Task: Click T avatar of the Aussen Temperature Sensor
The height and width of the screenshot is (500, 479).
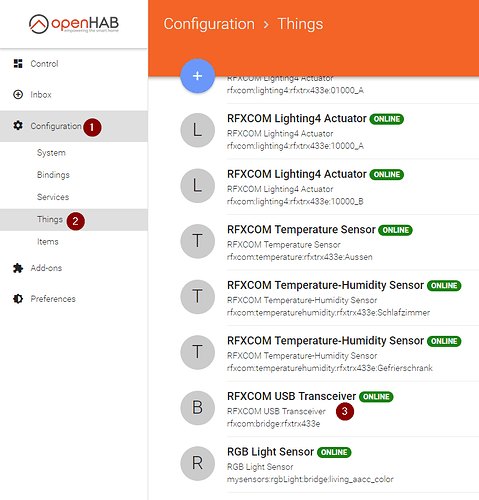Action: click(x=197, y=241)
